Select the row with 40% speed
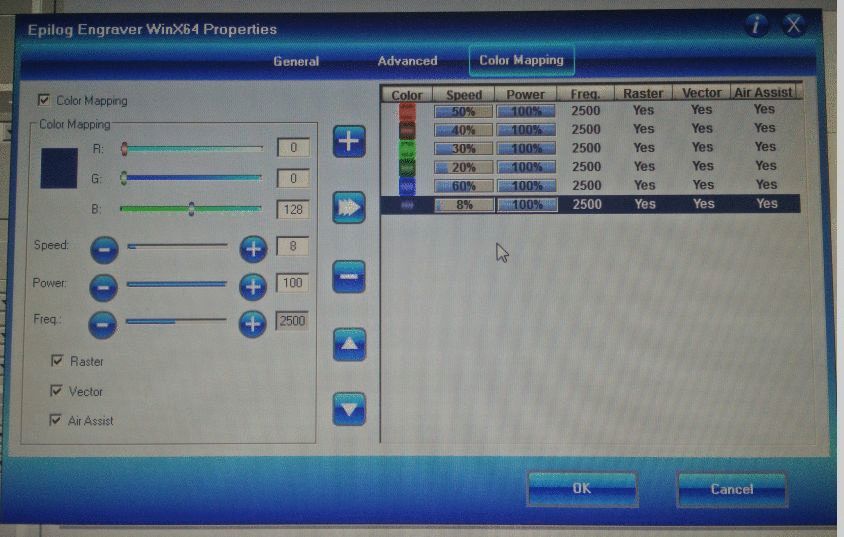 tap(590, 129)
